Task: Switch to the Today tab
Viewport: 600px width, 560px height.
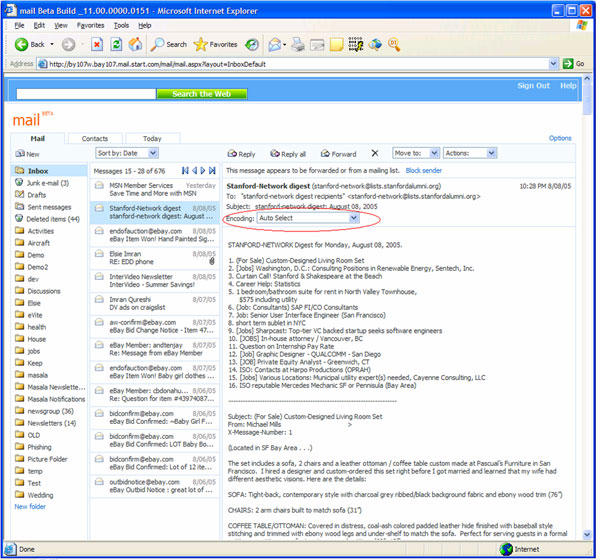Action: point(152,139)
